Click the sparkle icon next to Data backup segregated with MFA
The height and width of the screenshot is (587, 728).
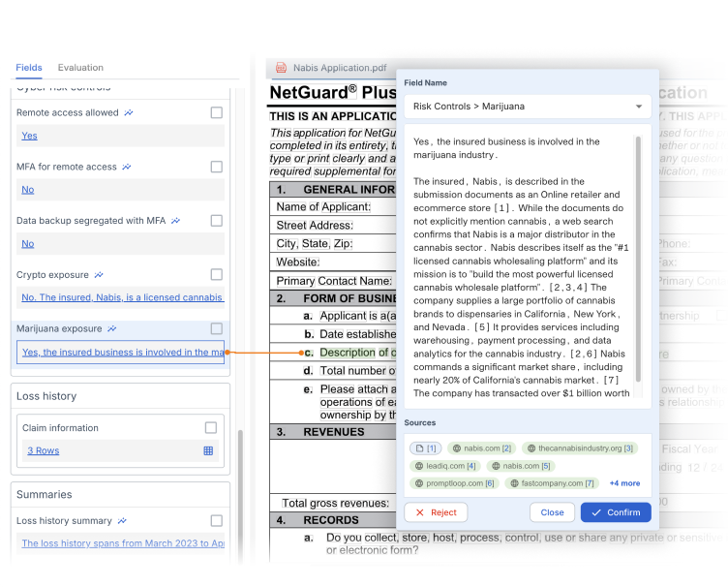[175, 221]
